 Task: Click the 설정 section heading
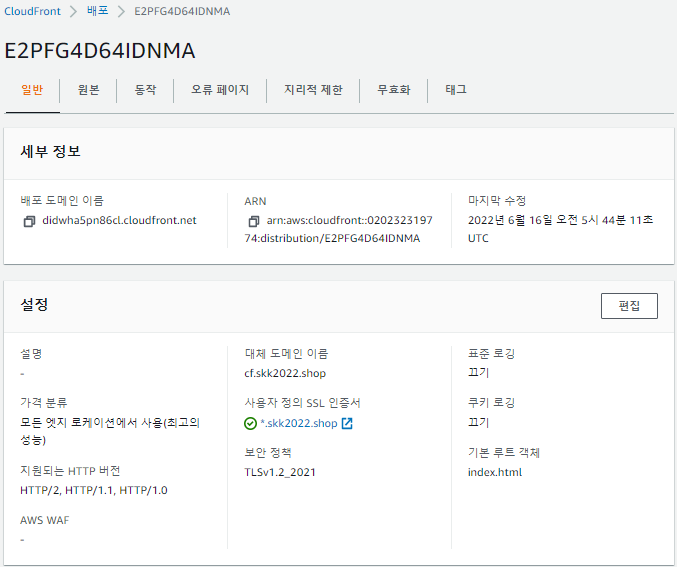pos(34,305)
